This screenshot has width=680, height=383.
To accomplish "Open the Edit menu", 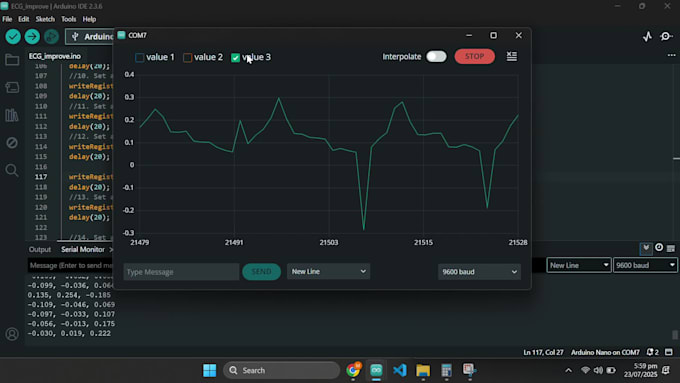I will click(23, 19).
